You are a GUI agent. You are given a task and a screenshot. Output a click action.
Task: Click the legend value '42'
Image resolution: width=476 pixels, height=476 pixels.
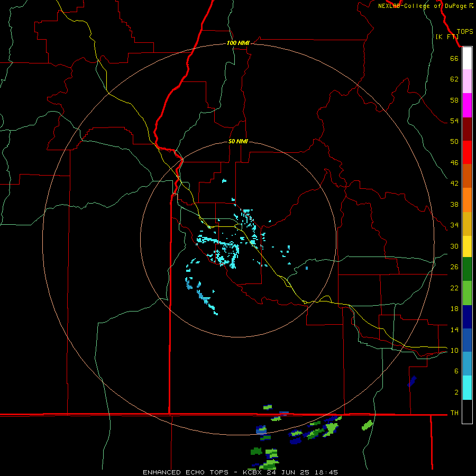(454, 184)
